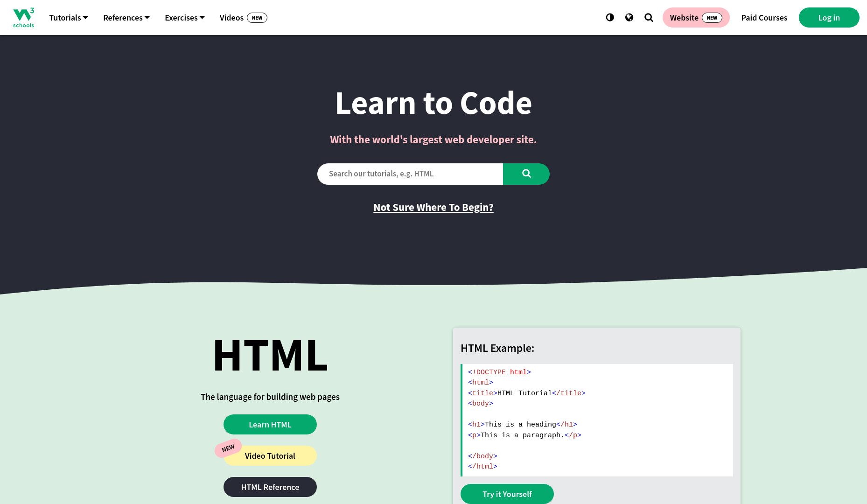Focus the 'Search our tutorials' field
Viewport: 867px width, 504px height.
point(410,174)
